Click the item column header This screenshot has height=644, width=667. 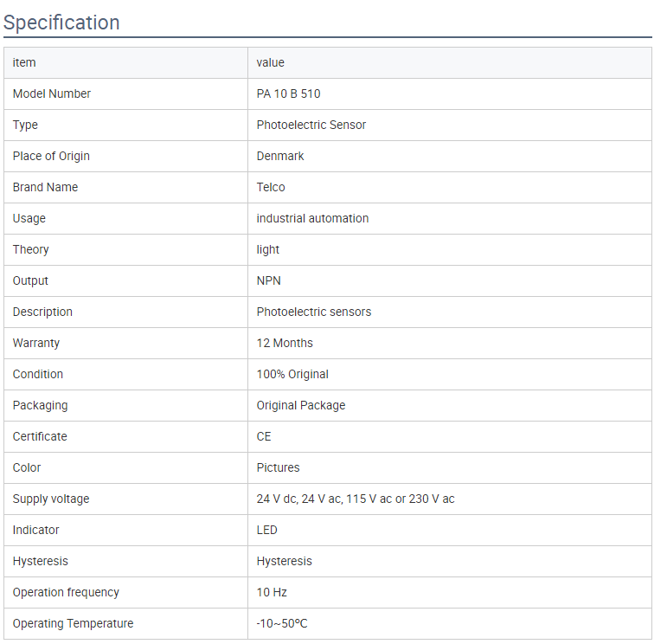(x=24, y=62)
